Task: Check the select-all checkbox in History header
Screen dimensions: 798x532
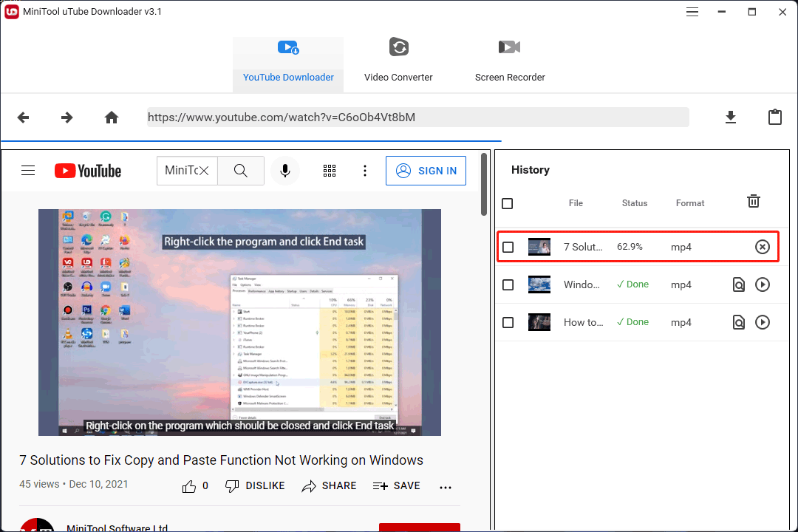Action: (508, 204)
